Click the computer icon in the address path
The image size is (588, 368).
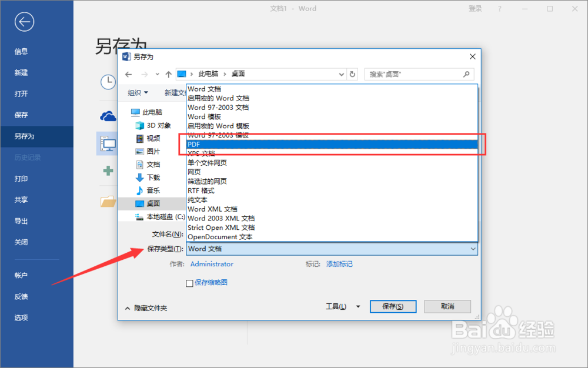[182, 74]
